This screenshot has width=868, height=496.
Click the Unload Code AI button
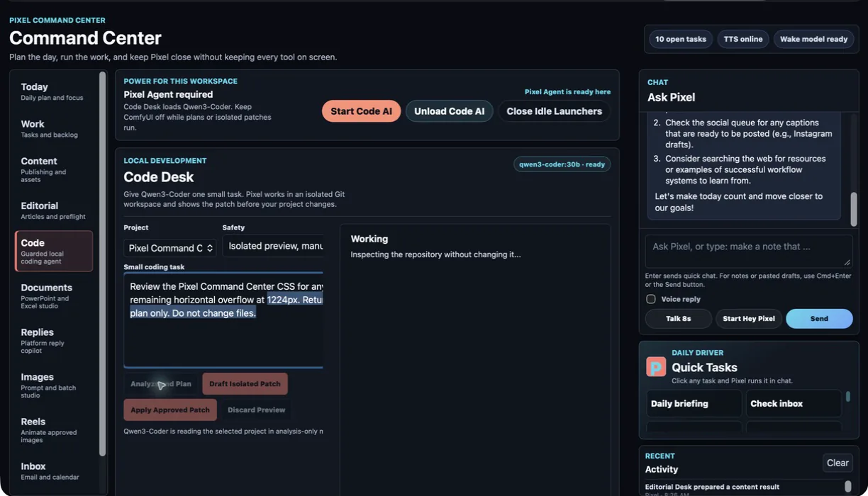click(449, 111)
